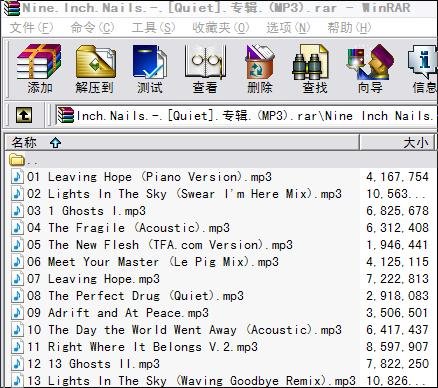Click music icon of 07 Leaving Hope.mp3
Viewport: 438px width, 388px height.
pos(17,279)
